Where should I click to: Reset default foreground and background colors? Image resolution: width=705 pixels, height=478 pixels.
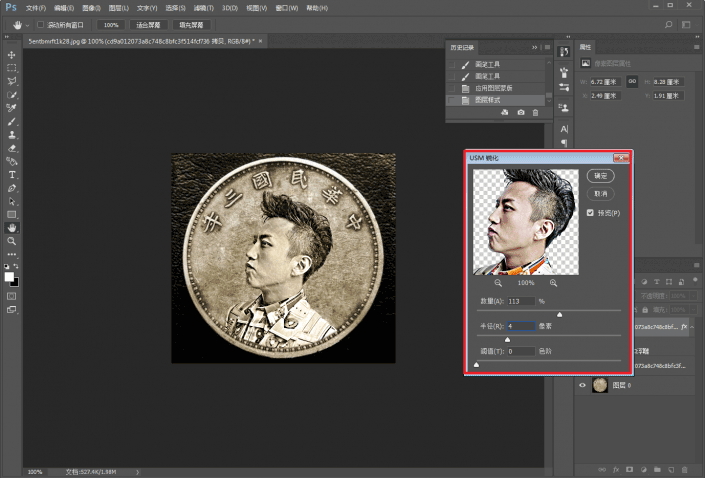[6, 266]
